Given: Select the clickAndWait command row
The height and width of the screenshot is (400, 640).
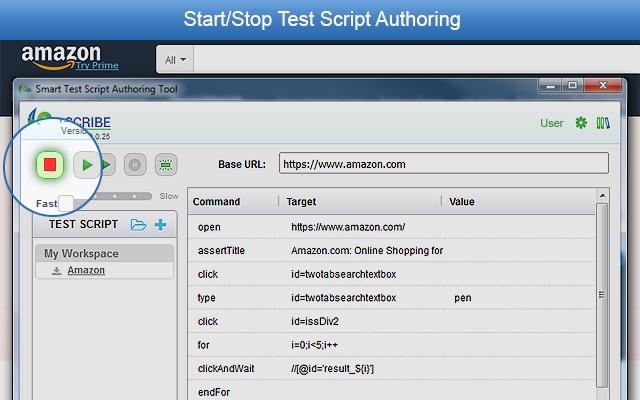Looking at the screenshot, I should pyautogui.click(x=392, y=369).
